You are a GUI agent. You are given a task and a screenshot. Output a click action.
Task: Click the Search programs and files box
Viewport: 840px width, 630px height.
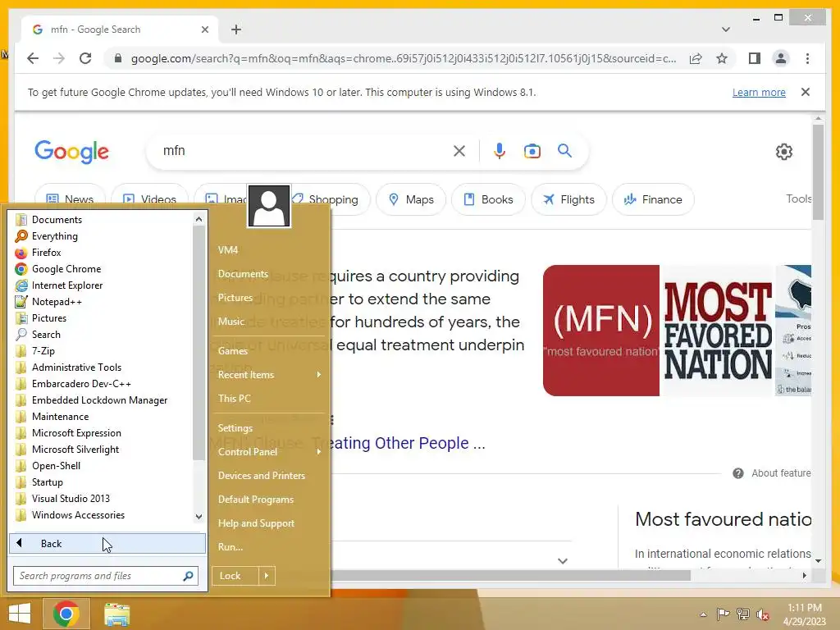pyautogui.click(x=106, y=576)
